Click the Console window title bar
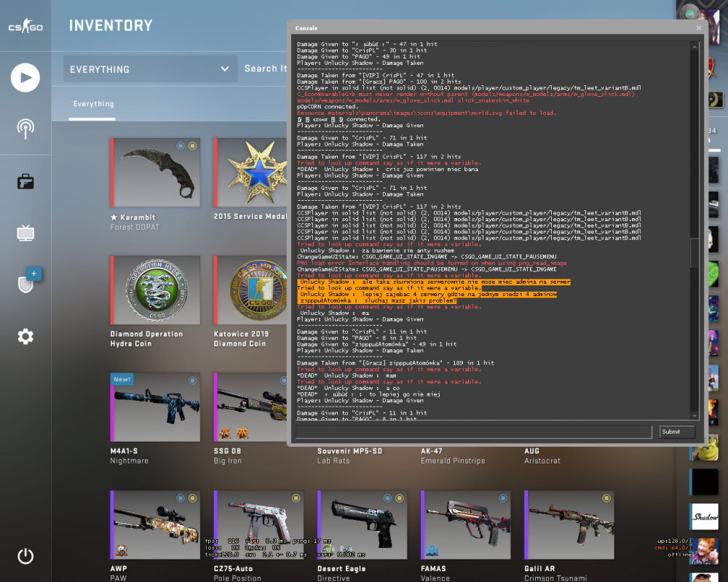The image size is (728, 582). tap(492, 28)
